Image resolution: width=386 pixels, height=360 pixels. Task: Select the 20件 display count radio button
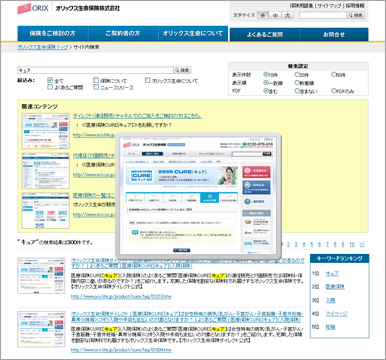(x=297, y=74)
